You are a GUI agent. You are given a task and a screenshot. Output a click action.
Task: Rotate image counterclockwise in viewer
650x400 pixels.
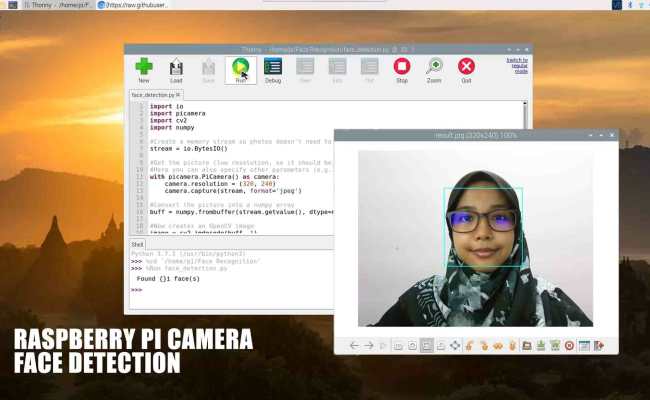[470, 345]
